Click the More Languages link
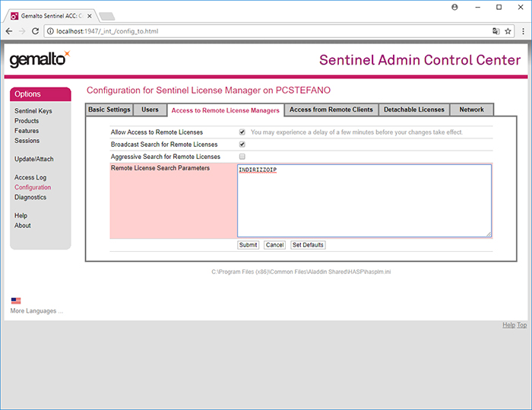This screenshot has height=410, width=532. coord(36,311)
